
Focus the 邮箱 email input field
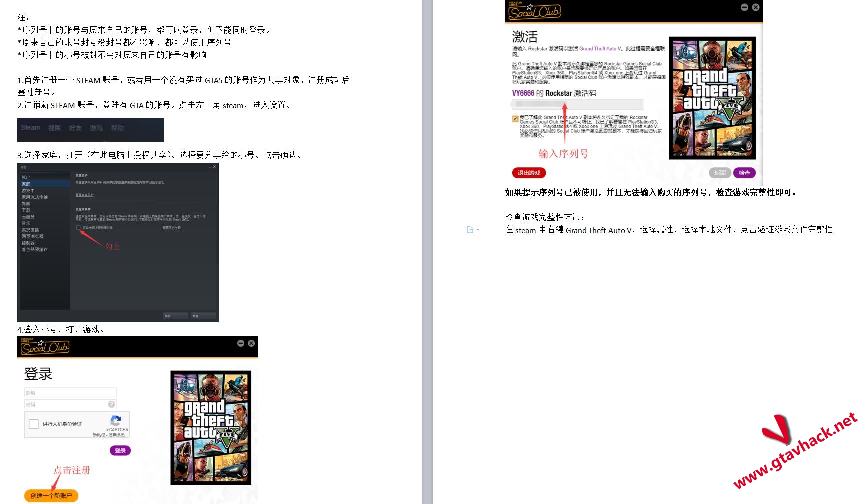[70, 392]
